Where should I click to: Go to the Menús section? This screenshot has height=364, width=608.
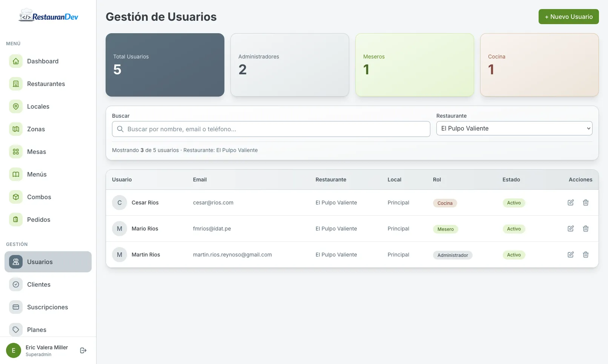pyautogui.click(x=48, y=174)
